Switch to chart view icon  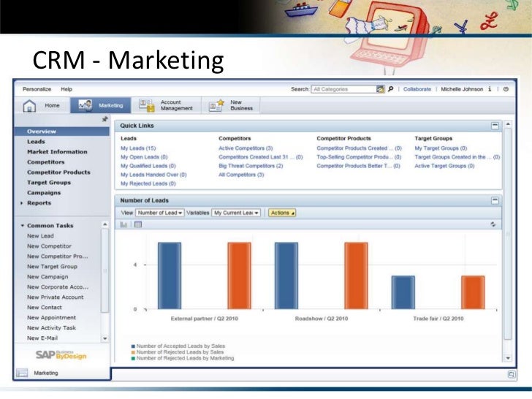pyautogui.click(x=123, y=224)
